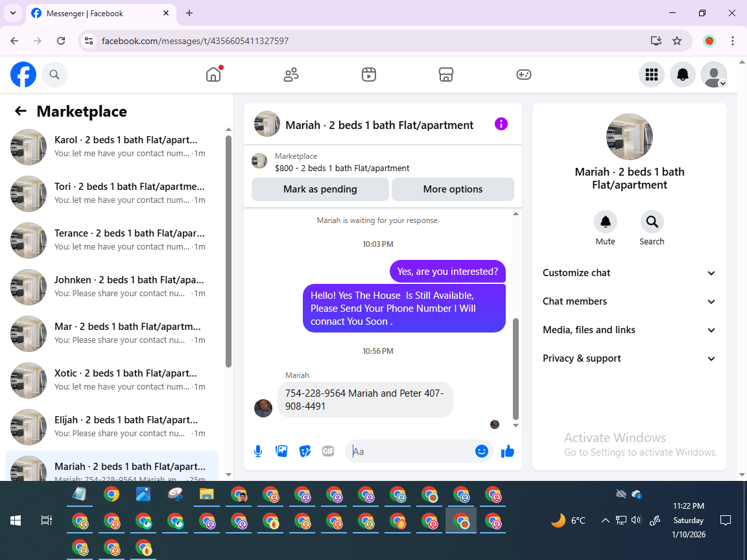The image size is (747, 560).
Task: Expand Privacy & support section
Action: [x=630, y=358]
